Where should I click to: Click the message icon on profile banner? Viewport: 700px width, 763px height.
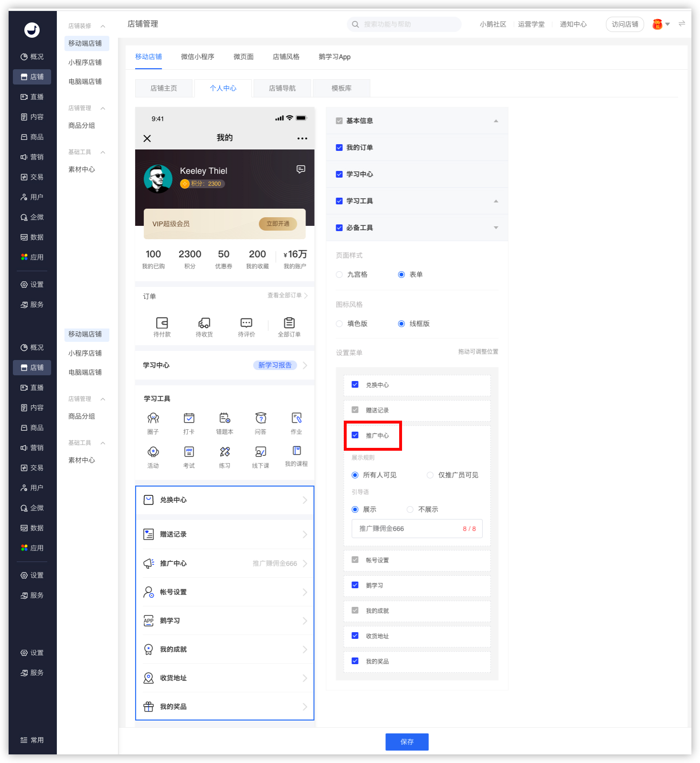click(x=301, y=170)
